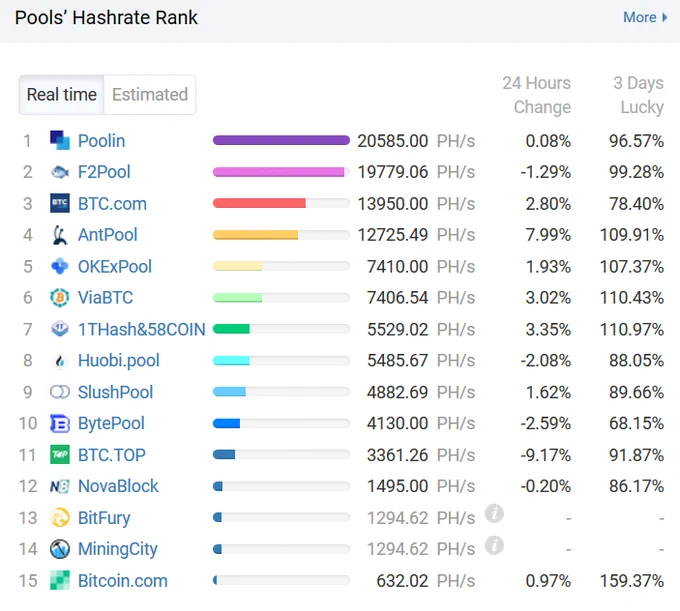Click the 632.02 PH/s value
This screenshot has height=611, width=680.
tap(426, 581)
